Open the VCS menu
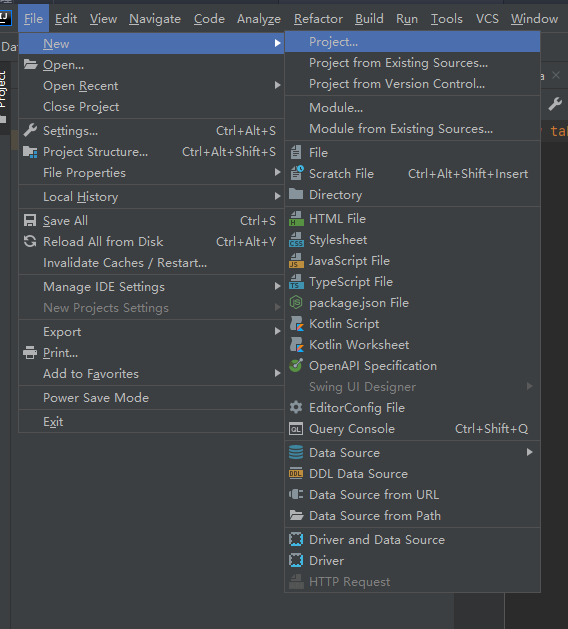The width and height of the screenshot is (568, 629). point(487,19)
